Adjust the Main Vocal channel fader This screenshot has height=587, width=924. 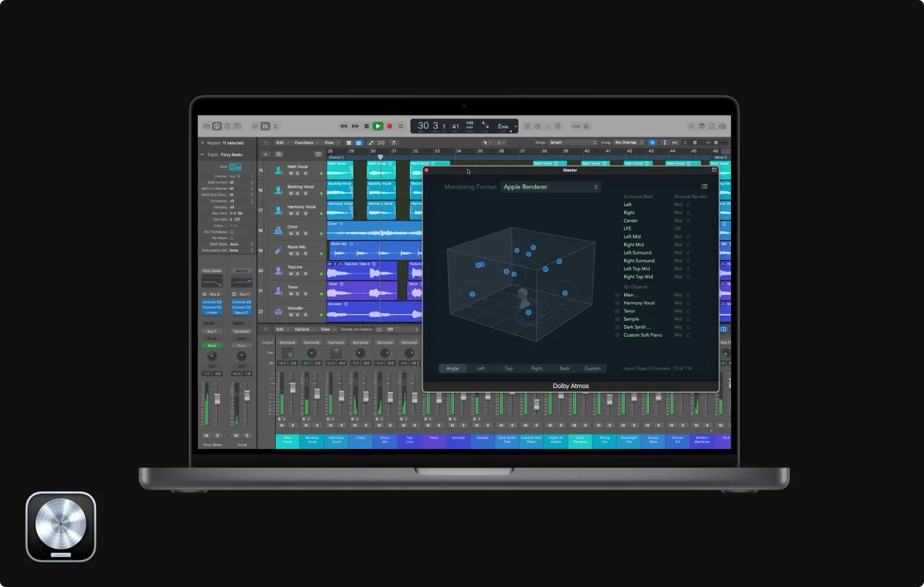(293, 387)
